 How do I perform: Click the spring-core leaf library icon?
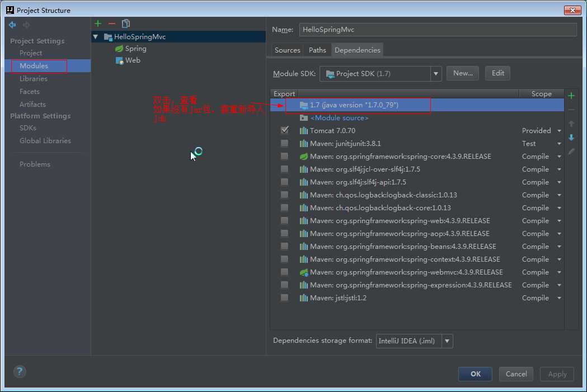[304, 157]
